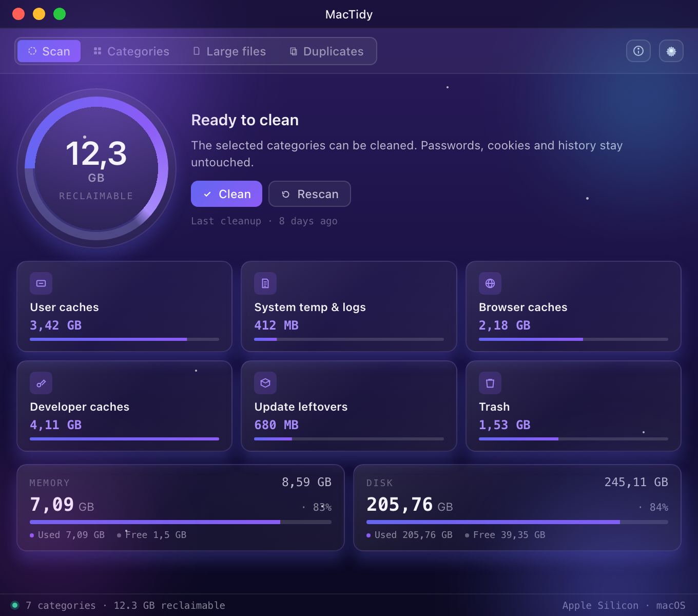Click 'Free 39,35 GB' disk legend

[506, 535]
